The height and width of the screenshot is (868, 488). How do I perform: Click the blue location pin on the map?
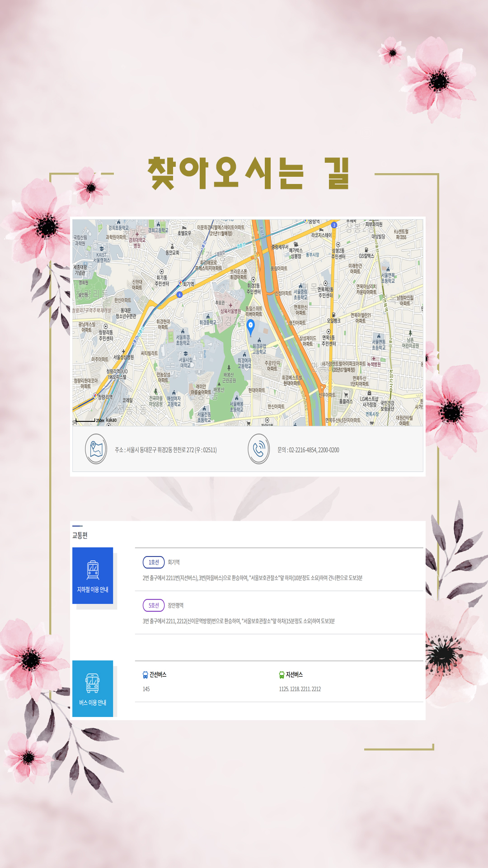pos(251,326)
